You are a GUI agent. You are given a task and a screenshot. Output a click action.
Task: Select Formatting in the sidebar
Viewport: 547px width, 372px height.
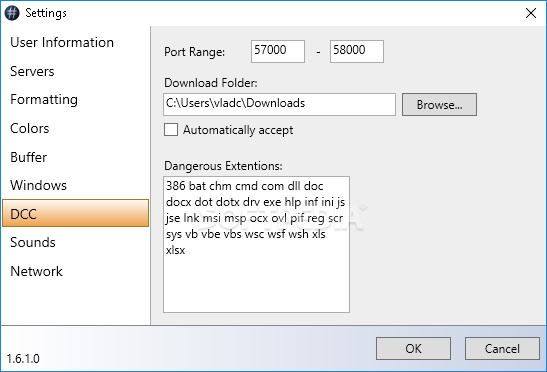[x=44, y=99]
